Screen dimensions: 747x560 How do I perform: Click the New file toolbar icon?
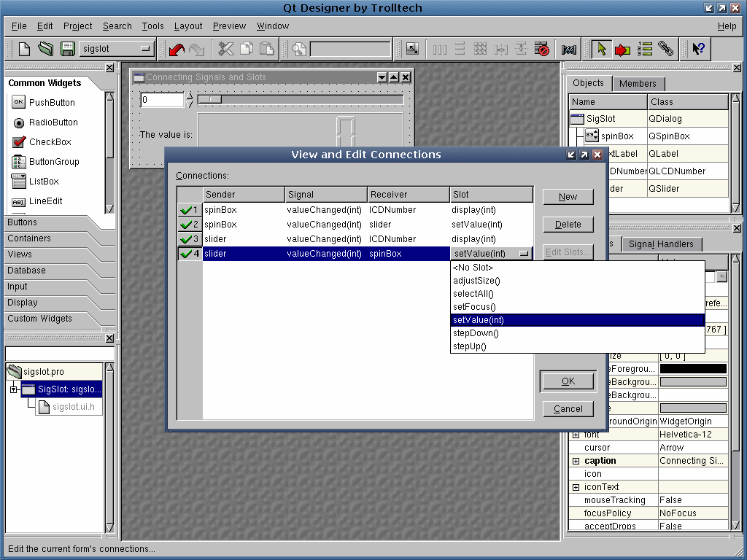(x=25, y=49)
